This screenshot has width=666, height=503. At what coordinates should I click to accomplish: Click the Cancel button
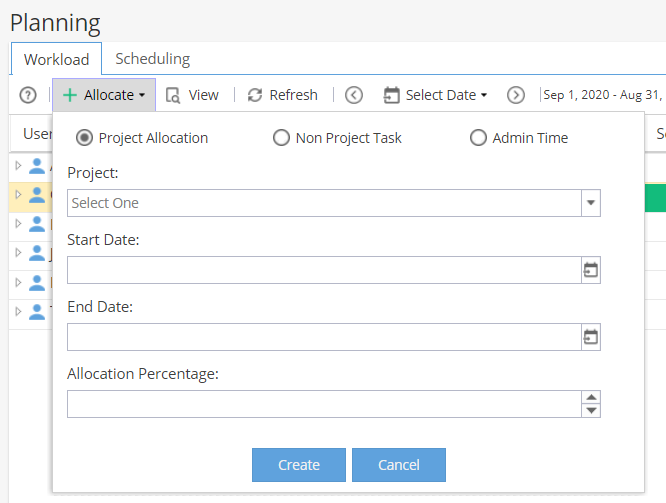coord(399,465)
